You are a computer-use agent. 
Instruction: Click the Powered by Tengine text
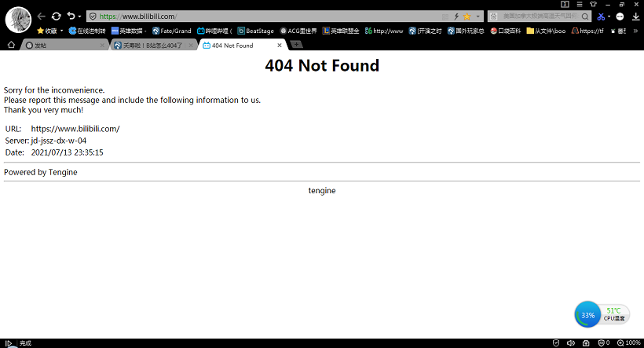[41, 172]
